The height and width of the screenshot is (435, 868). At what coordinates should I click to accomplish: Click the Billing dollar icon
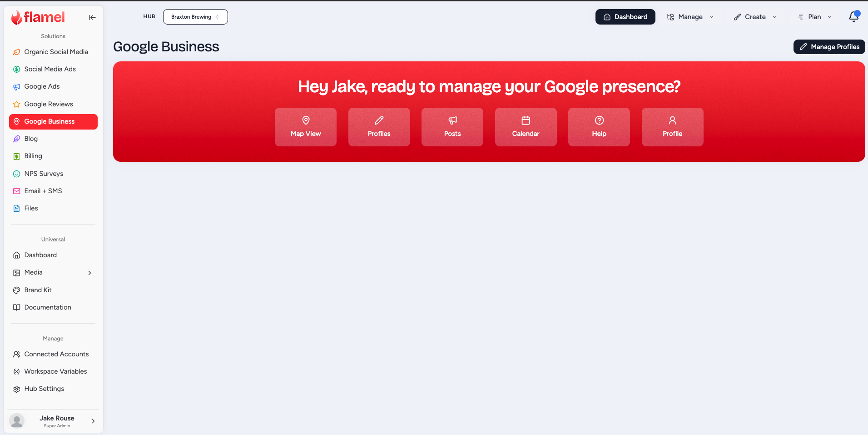(17, 156)
